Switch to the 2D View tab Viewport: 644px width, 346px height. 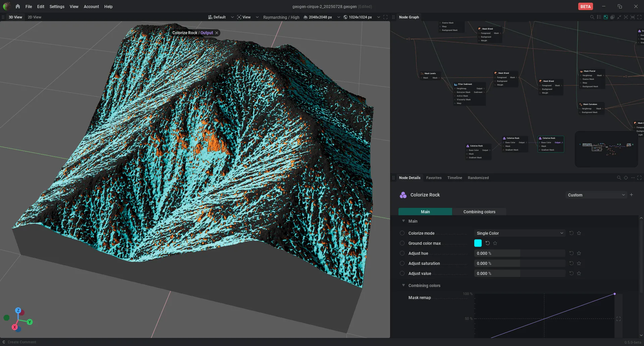pyautogui.click(x=35, y=17)
